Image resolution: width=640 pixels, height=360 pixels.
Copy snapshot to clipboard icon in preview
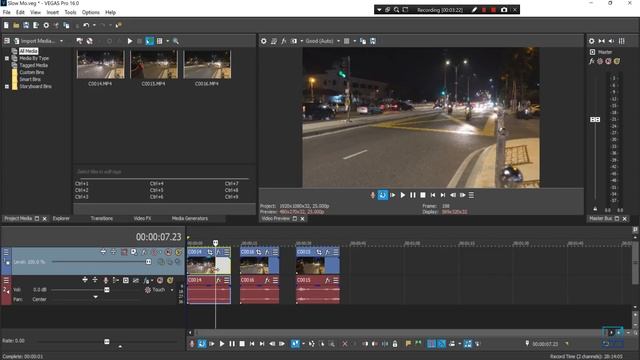tap(363, 41)
